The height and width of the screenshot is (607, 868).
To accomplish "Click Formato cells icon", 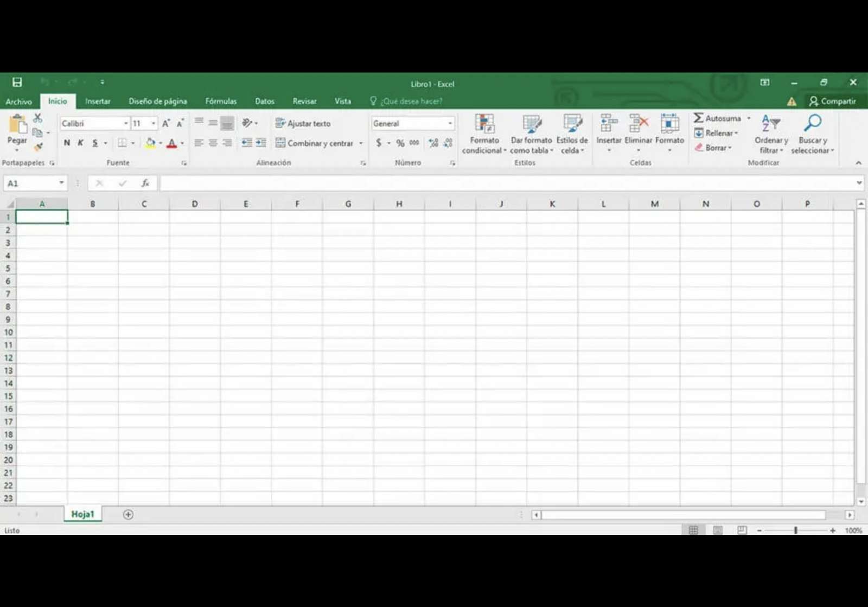I will point(669,124).
